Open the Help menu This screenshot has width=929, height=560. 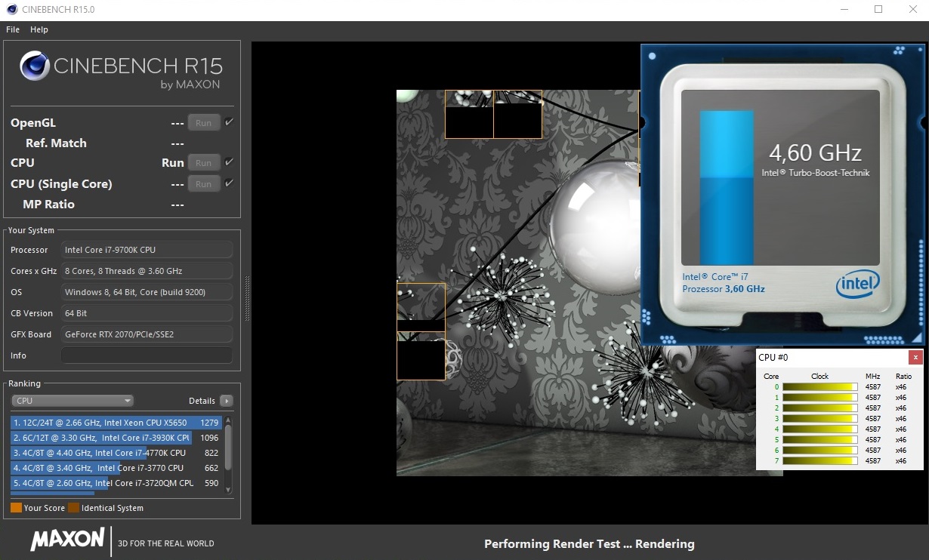pos(39,29)
